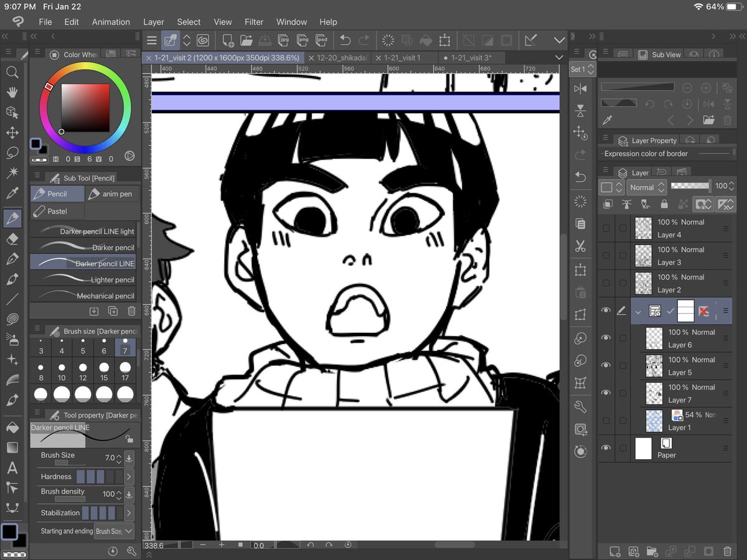Create a new file from command bar

point(228,40)
